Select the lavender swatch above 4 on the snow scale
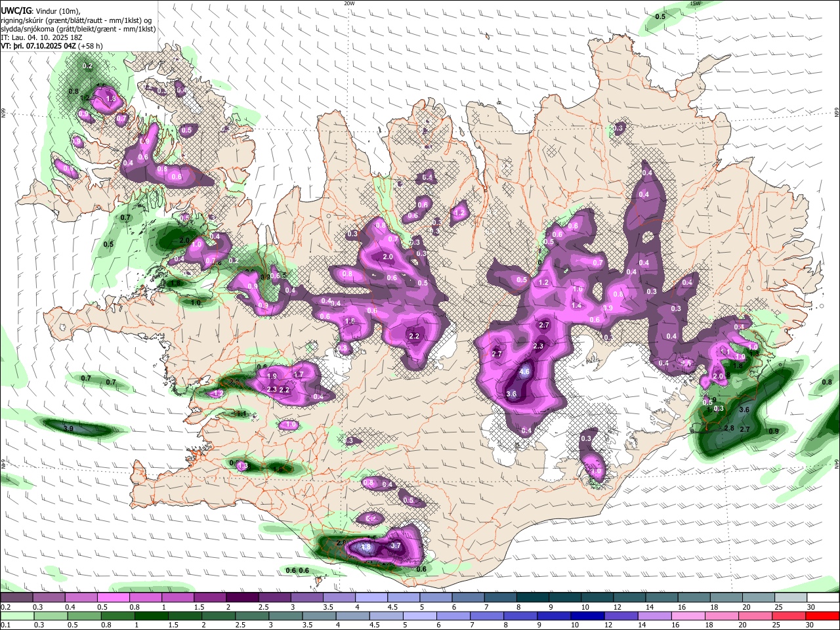Image resolution: width=840 pixels, height=630 pixels. point(371,598)
